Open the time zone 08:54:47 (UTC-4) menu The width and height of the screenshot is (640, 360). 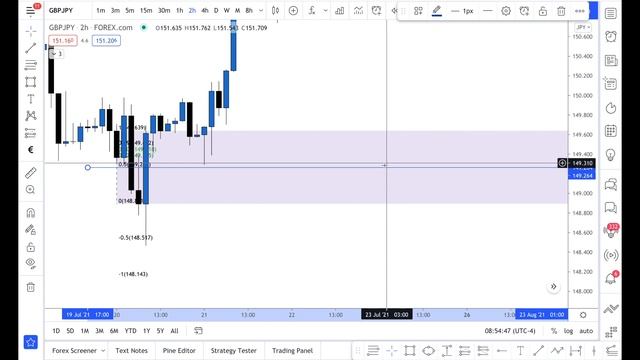pyautogui.click(x=510, y=331)
